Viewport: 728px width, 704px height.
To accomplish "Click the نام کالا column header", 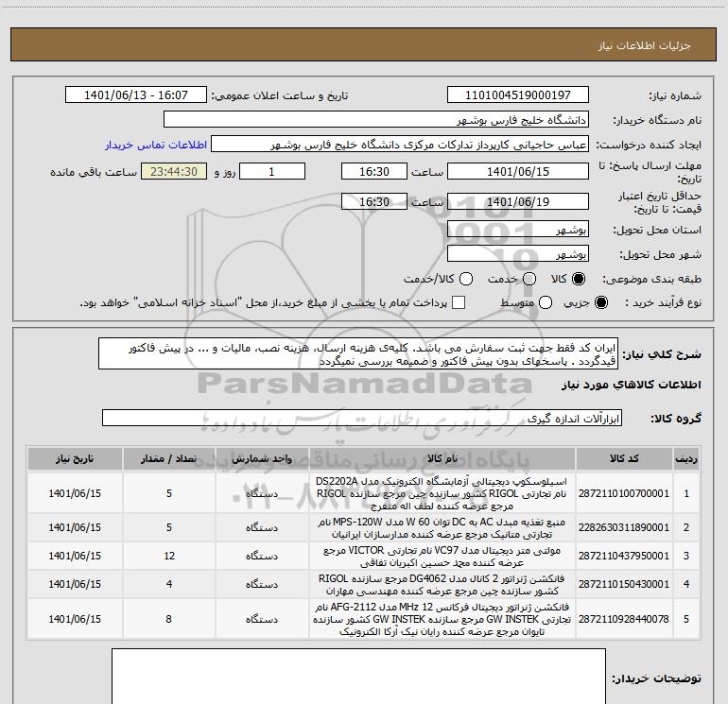I will coord(442,459).
